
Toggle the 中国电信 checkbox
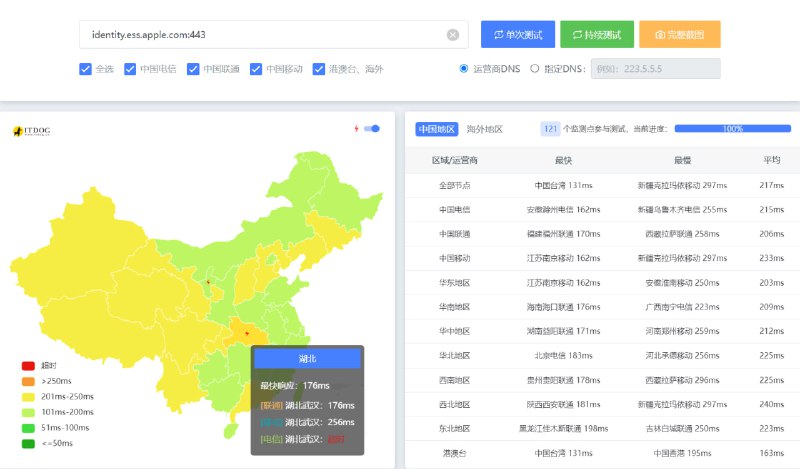tap(130, 69)
